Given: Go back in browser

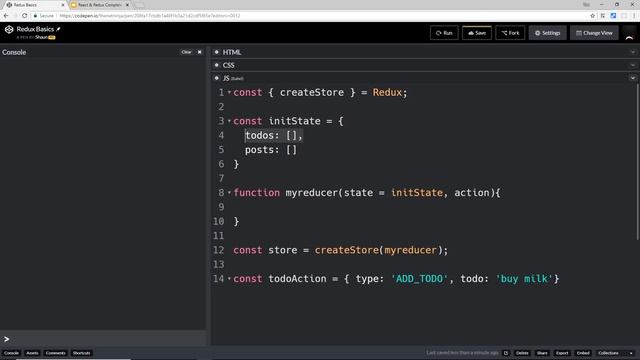Looking at the screenshot, I should pyautogui.click(x=6, y=16).
